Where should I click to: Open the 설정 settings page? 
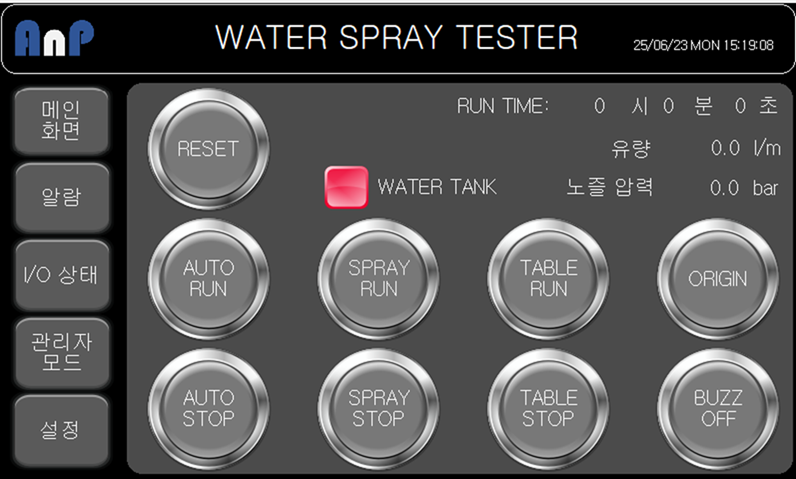(x=61, y=430)
